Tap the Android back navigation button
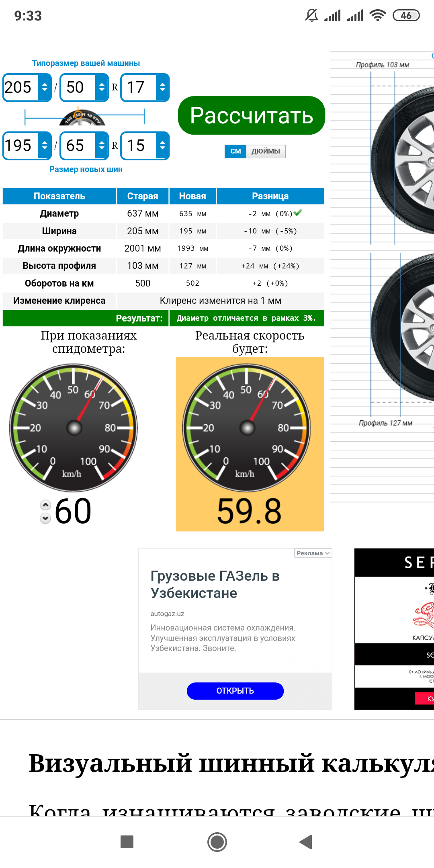Viewport: 434px width, 868px height. (306, 842)
